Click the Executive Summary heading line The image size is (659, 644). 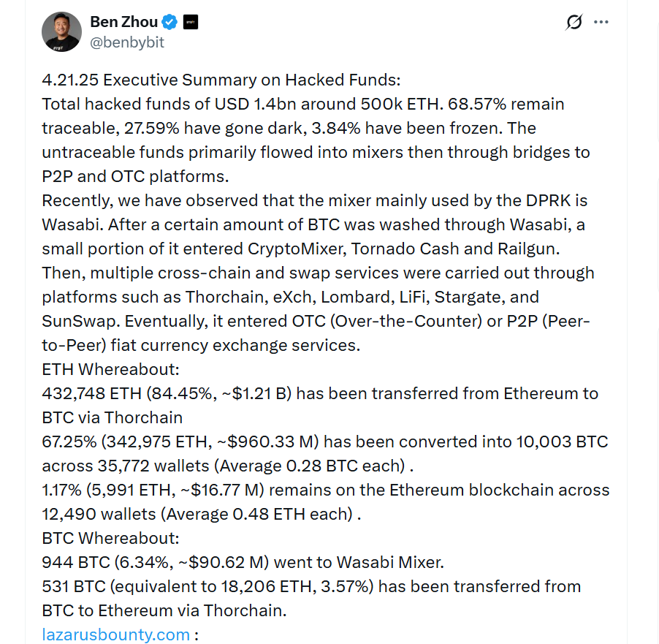(x=221, y=80)
